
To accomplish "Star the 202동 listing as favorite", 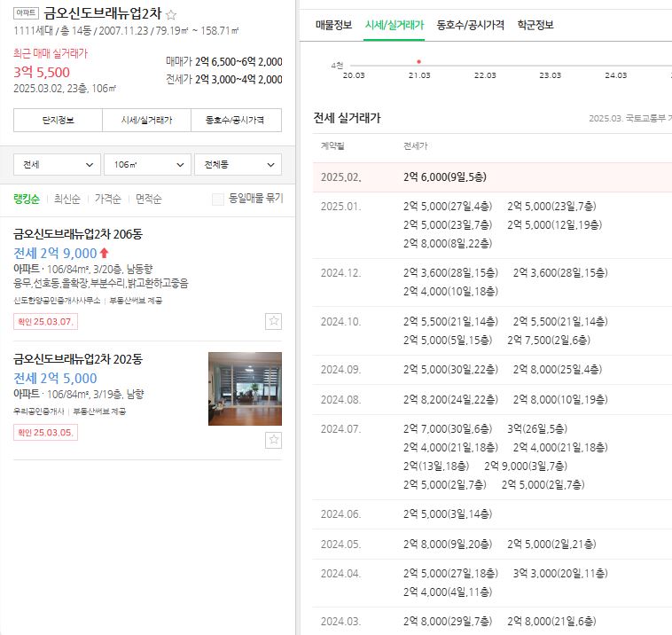I will 273,440.
